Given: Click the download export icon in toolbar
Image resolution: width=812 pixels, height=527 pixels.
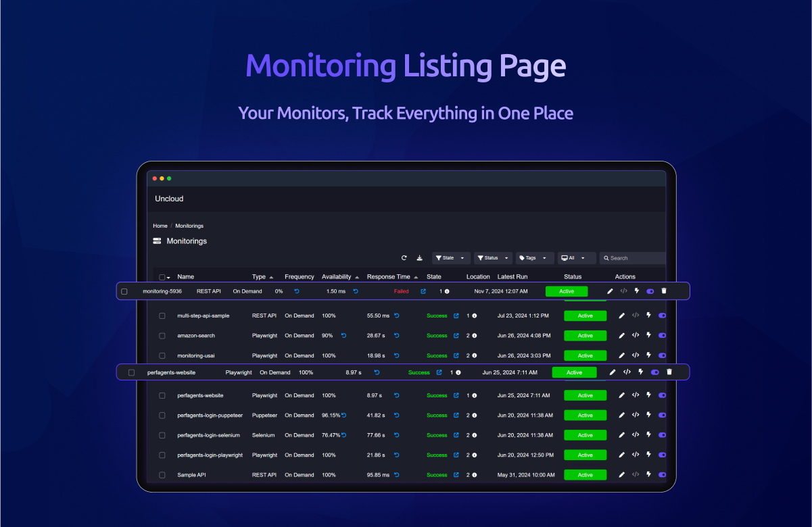Looking at the screenshot, I should coord(419,258).
